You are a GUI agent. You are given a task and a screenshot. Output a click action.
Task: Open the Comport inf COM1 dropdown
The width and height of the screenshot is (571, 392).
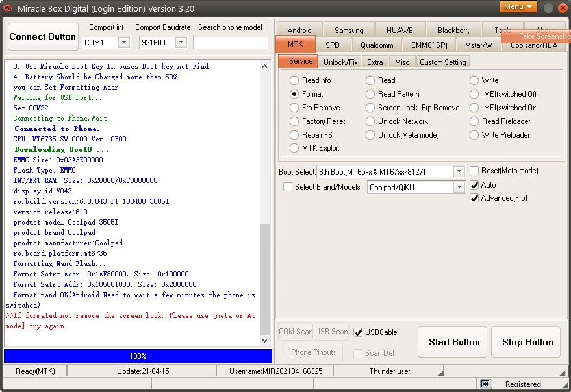click(x=124, y=42)
